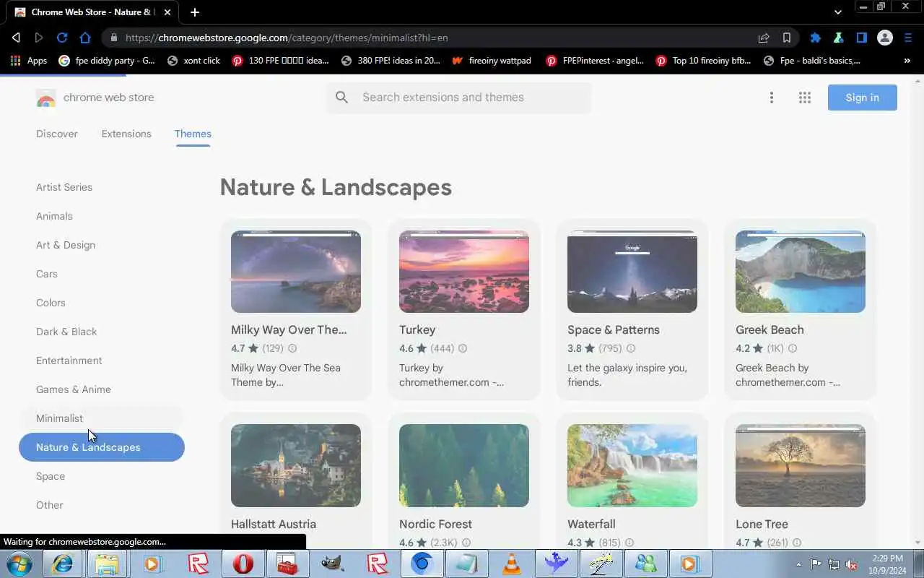Click rating info icon for Space & Patterns
924x578 pixels.
[x=630, y=348]
